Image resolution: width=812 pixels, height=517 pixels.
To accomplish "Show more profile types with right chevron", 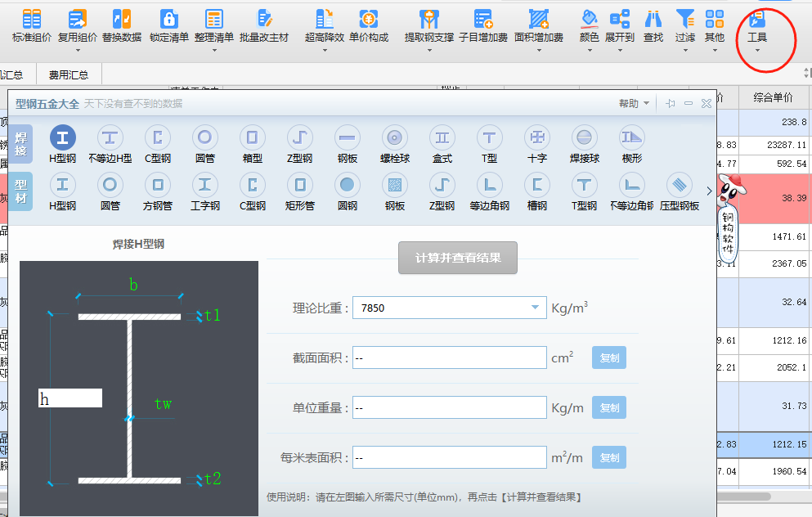I will coord(710,191).
